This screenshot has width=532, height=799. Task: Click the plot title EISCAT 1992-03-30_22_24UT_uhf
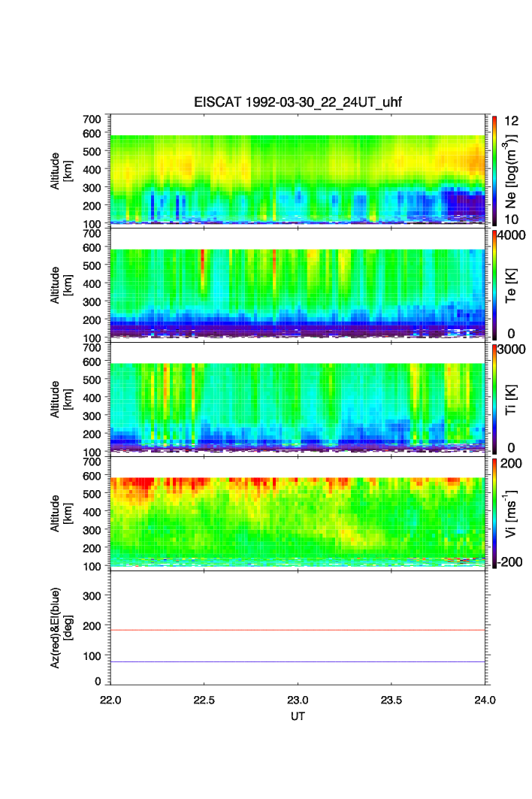click(298, 102)
